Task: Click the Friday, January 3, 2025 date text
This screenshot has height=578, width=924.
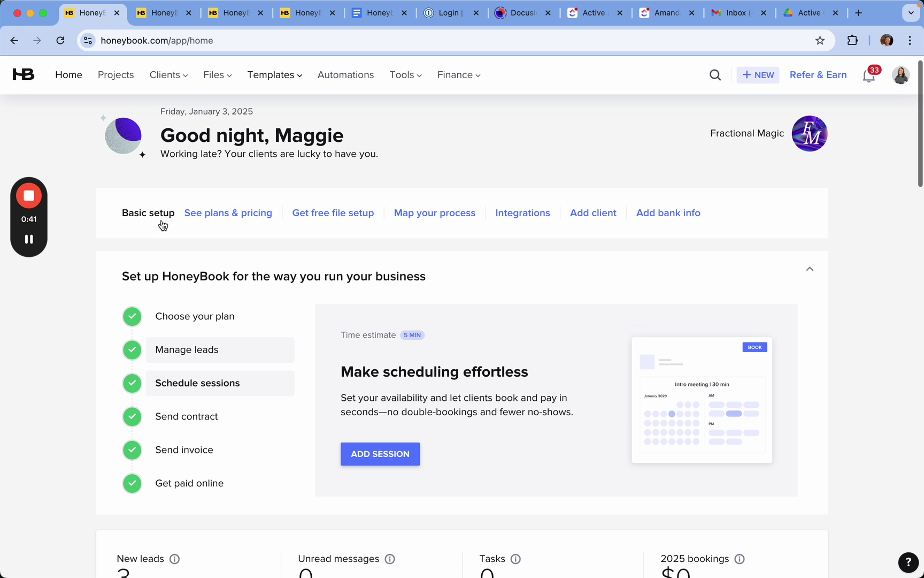Action: point(206,111)
